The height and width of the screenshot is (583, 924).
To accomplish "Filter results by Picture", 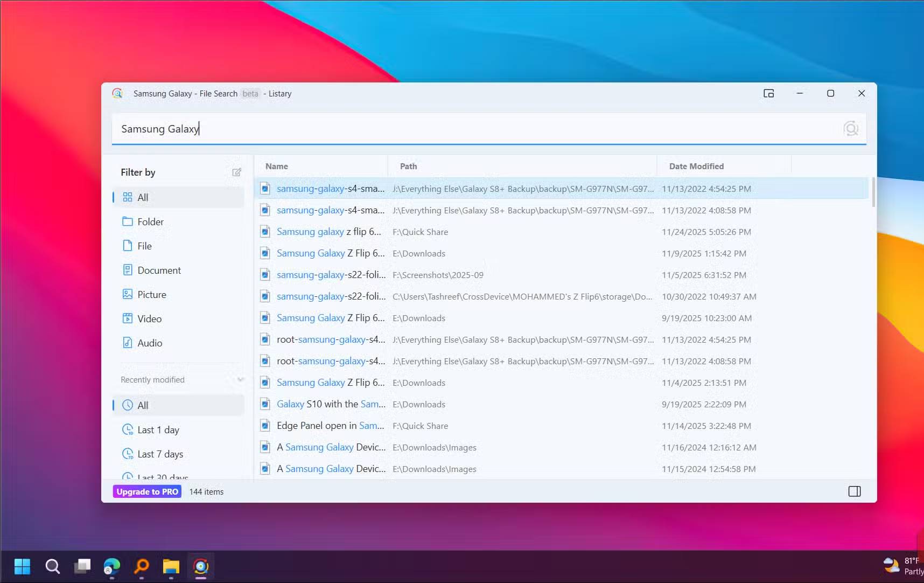I will point(151,294).
